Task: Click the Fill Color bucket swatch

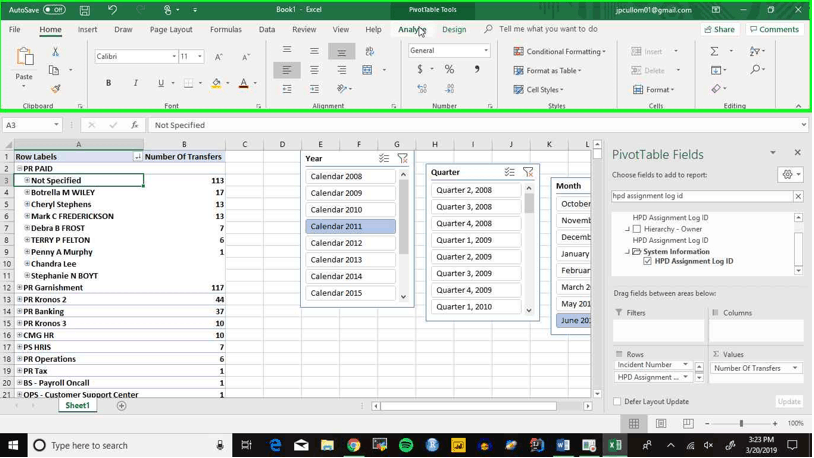Action: [x=216, y=83]
